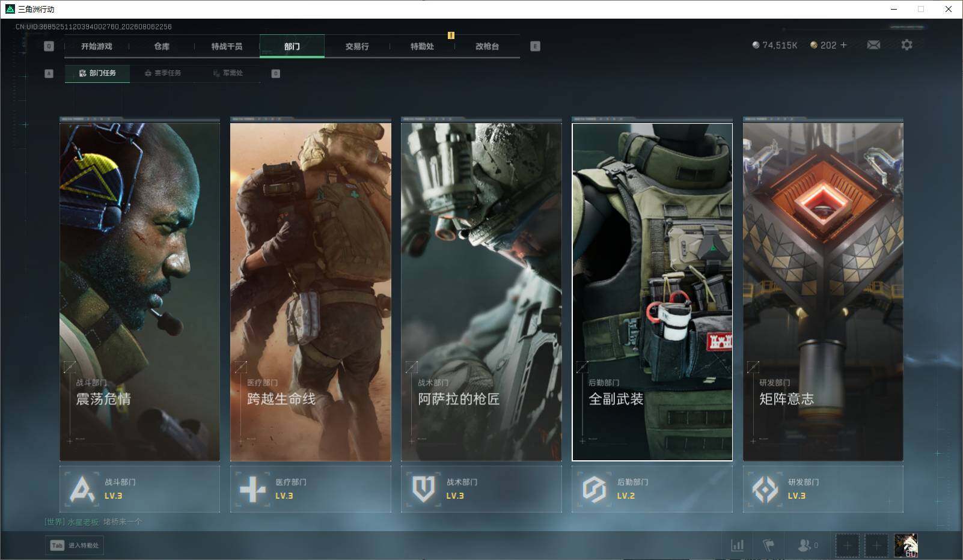Open the 阿萨拉的枪匠 tactical department card
Screen dimensions: 963x560
click(481, 292)
